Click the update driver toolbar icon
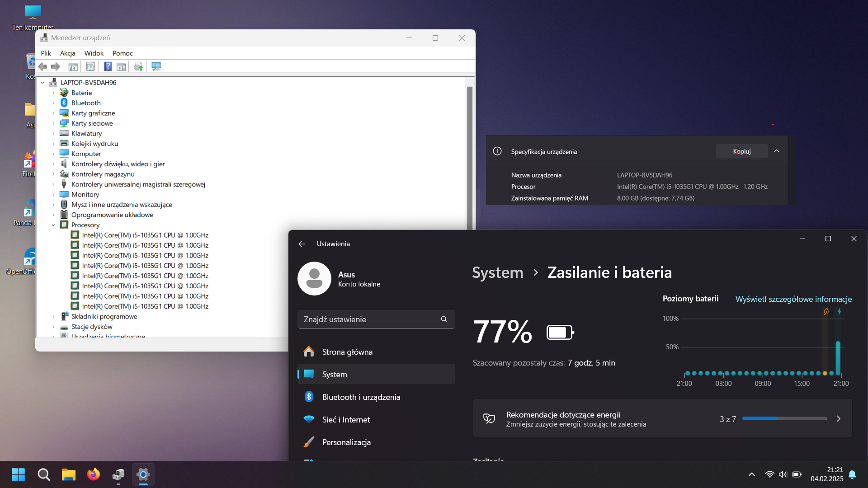This screenshot has width=868, height=488. [x=138, y=67]
